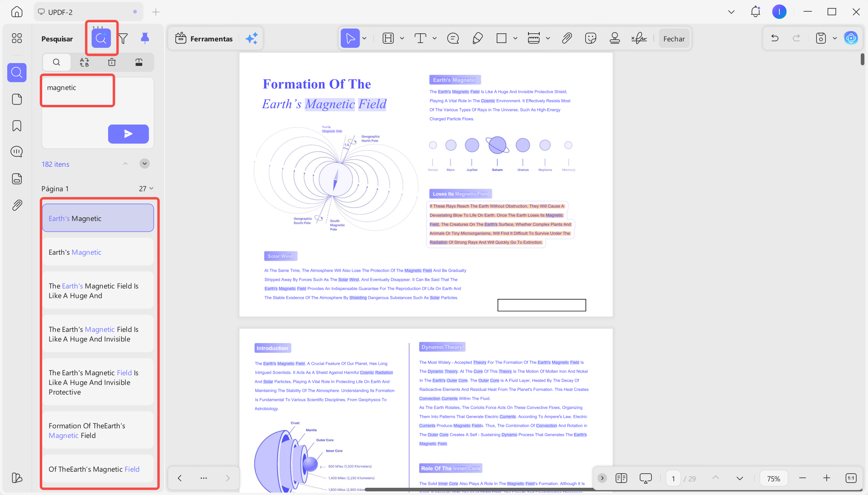Select the Measure ruler tool
868x495 pixels.
coord(534,39)
